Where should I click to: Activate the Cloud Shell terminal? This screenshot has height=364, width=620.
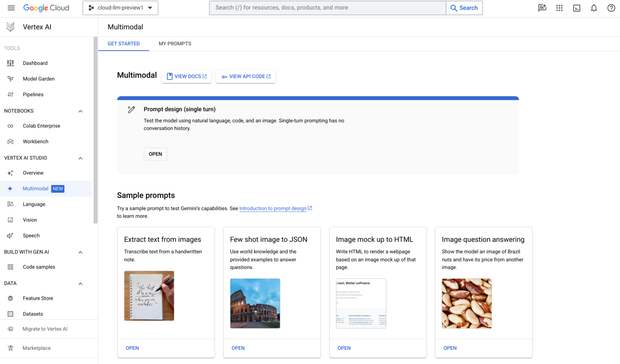tap(576, 8)
